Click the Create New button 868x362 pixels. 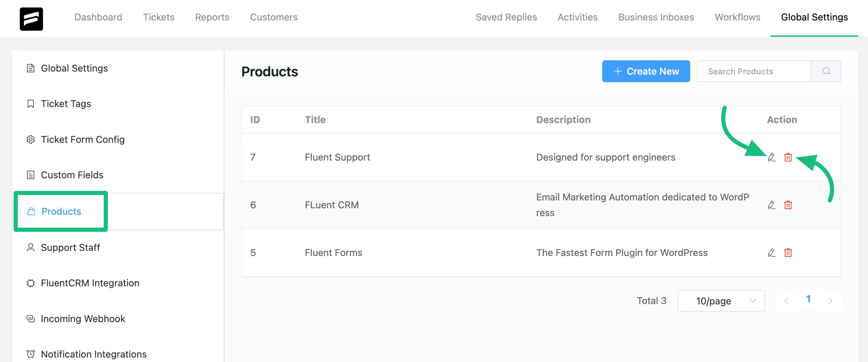point(646,71)
